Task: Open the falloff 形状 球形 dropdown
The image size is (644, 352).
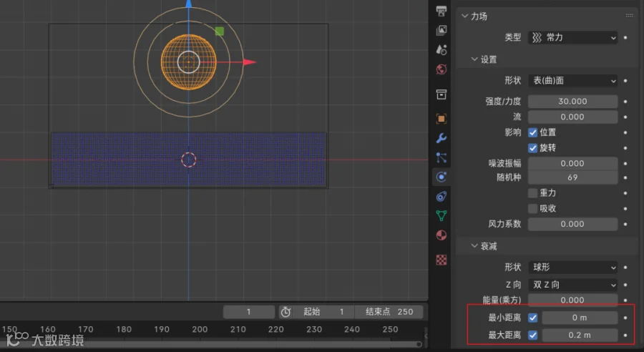Action: point(572,268)
